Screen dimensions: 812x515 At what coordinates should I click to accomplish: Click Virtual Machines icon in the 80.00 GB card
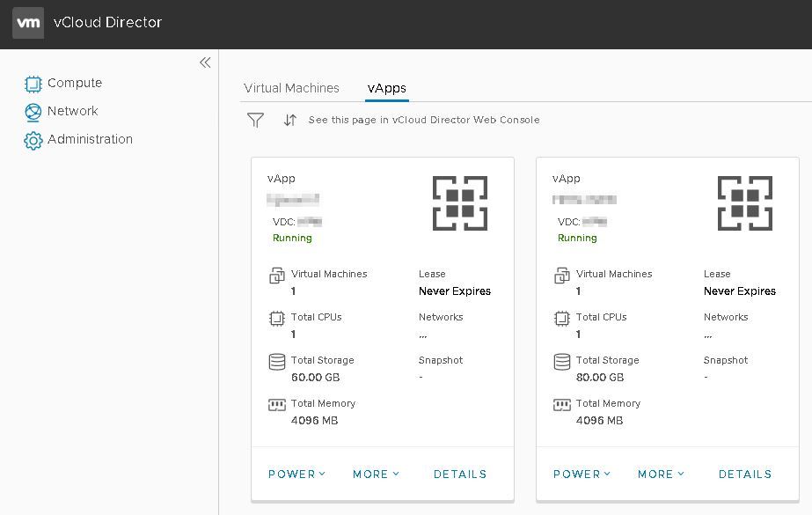pyautogui.click(x=562, y=276)
